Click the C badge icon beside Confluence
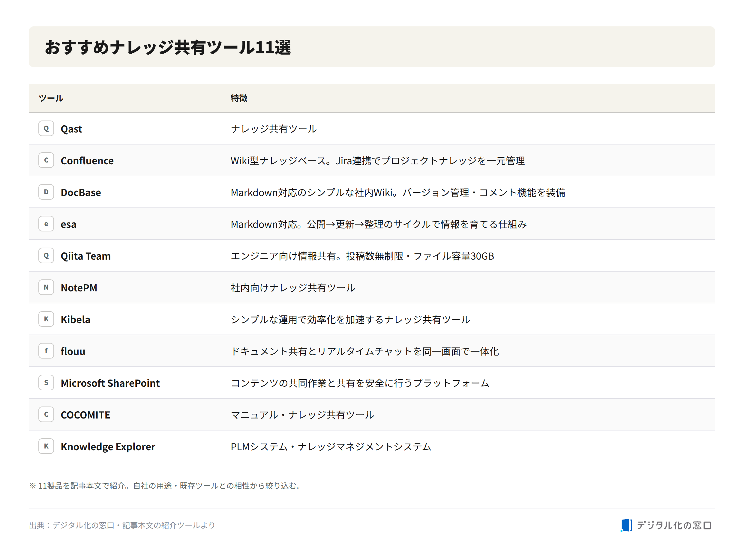 click(46, 160)
